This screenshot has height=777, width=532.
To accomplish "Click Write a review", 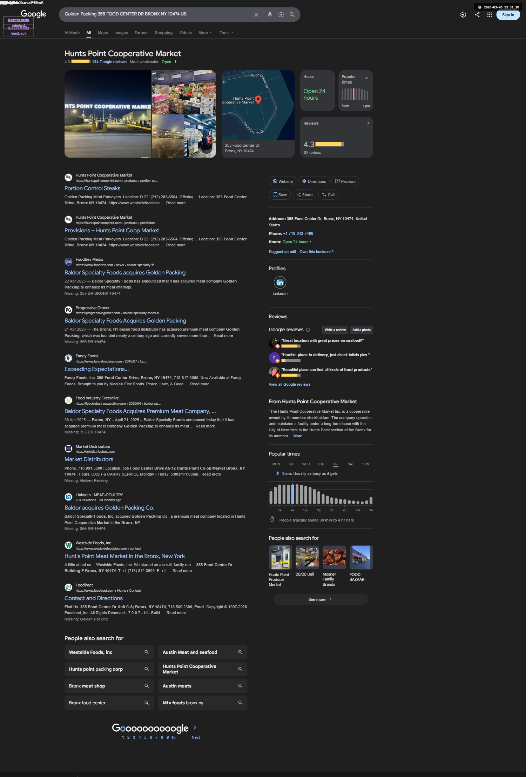I will pos(335,330).
